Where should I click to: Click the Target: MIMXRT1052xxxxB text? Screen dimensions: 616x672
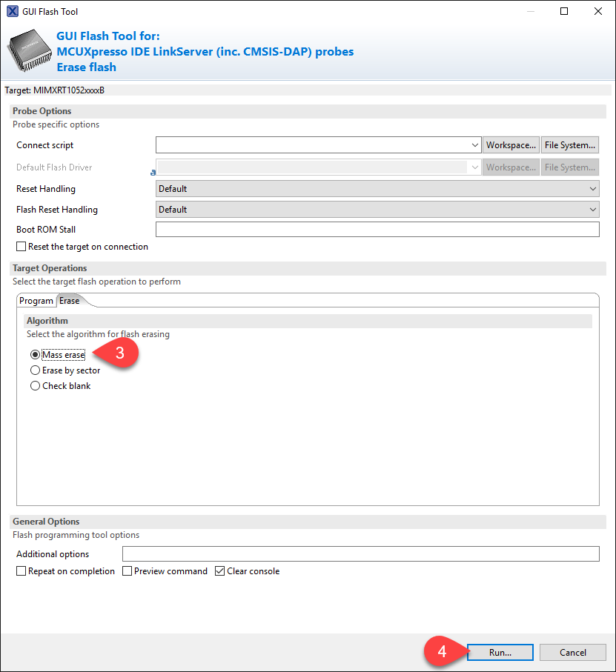(54, 90)
